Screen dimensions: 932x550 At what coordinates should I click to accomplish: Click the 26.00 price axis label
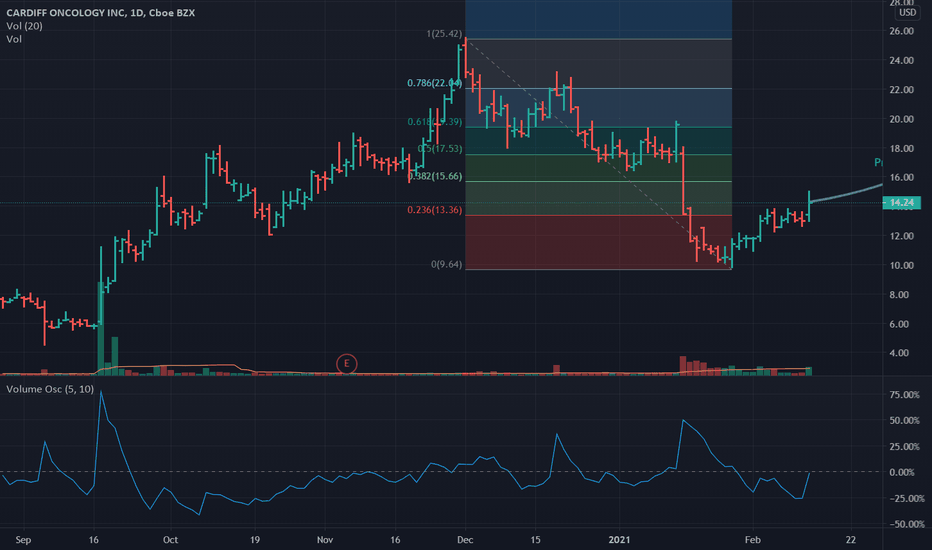pyautogui.click(x=901, y=31)
